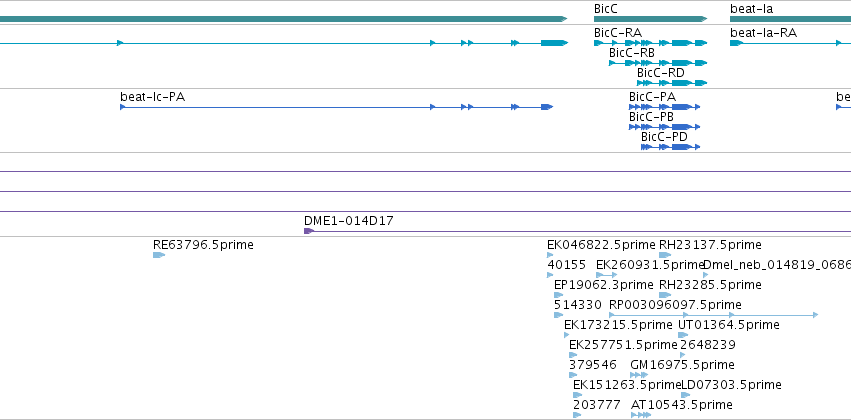The image size is (851, 420).
Task: Select the GM16975.5prime EST glyph
Action: (639, 375)
